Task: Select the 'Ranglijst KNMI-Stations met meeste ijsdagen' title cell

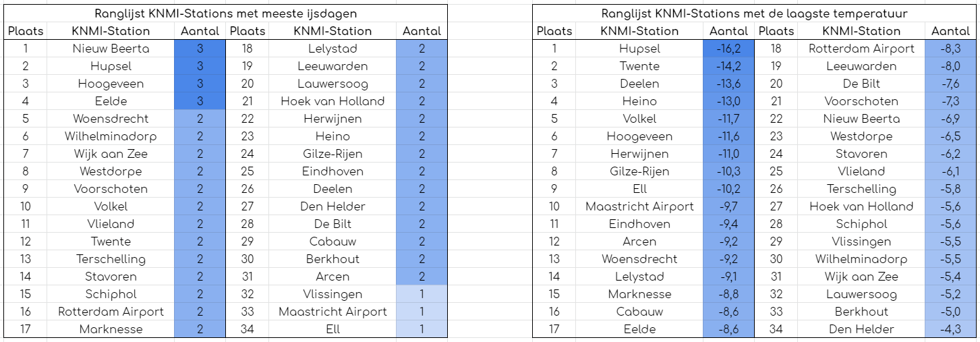Action: click(x=225, y=13)
